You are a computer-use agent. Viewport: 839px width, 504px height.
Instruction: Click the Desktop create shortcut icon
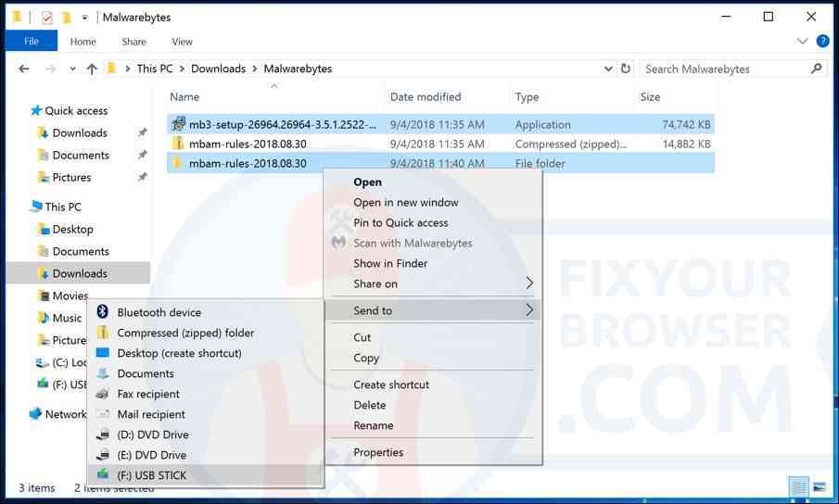tap(102, 353)
